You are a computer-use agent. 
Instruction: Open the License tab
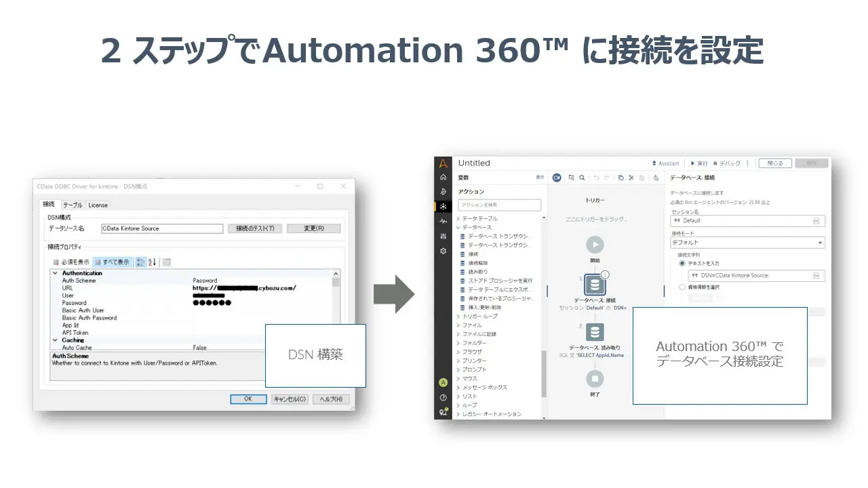[97, 205]
